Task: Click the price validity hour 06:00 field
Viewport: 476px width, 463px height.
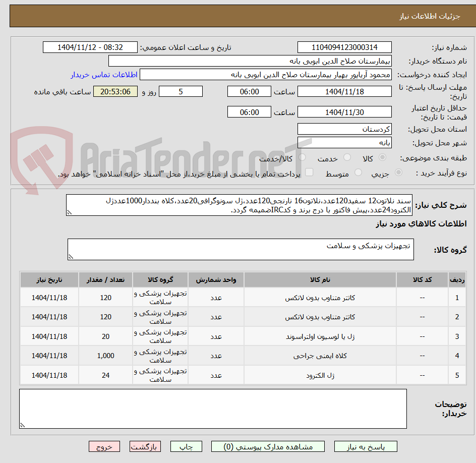Action: 249,112
